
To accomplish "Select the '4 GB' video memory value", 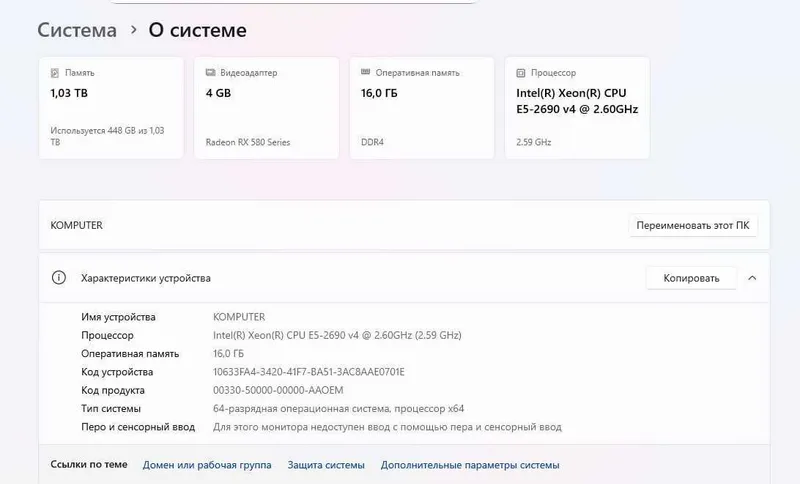I will point(218,93).
